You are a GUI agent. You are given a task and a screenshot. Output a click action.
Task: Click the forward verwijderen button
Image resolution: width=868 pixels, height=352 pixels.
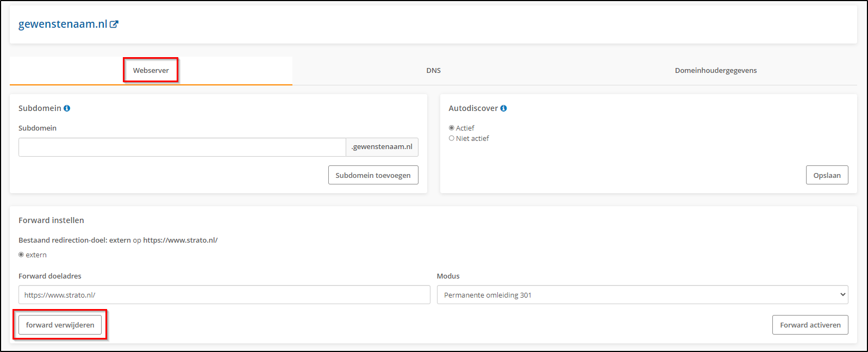60,325
